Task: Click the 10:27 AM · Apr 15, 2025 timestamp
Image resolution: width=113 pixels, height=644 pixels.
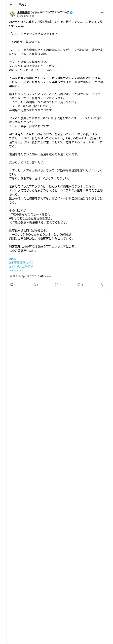Action: pyautogui.click(x=23, y=276)
